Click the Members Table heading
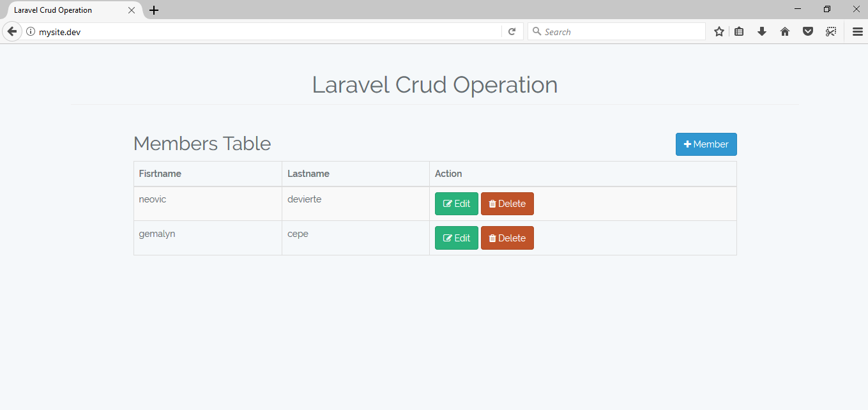The height and width of the screenshot is (410, 868). point(202,144)
